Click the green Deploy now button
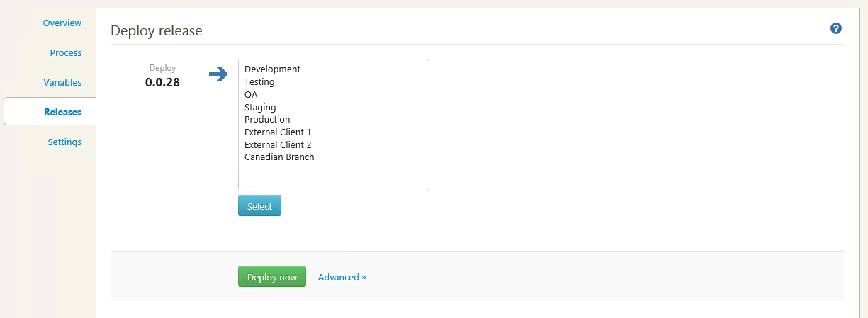This screenshot has height=318, width=868. pyautogui.click(x=271, y=277)
